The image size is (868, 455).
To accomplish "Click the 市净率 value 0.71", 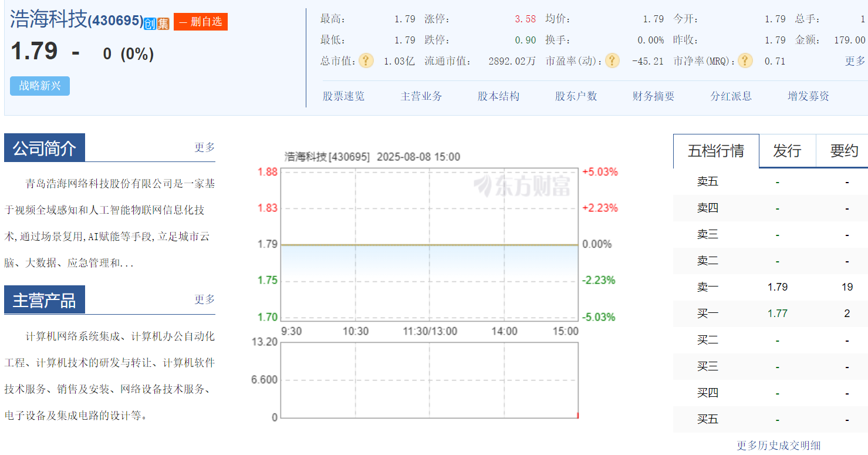I will (775, 61).
